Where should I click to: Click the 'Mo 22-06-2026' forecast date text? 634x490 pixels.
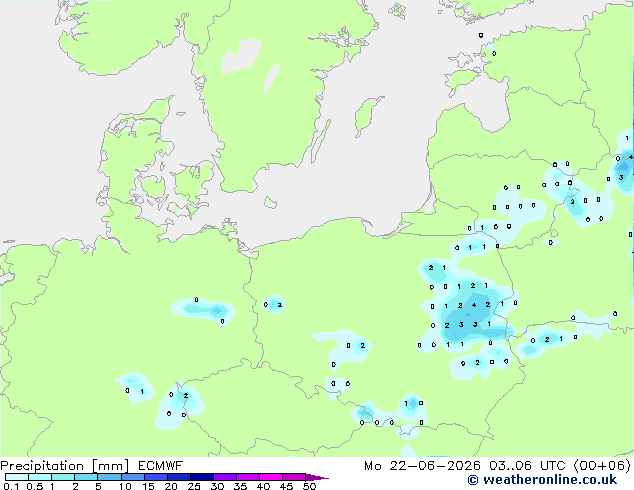pos(423,466)
